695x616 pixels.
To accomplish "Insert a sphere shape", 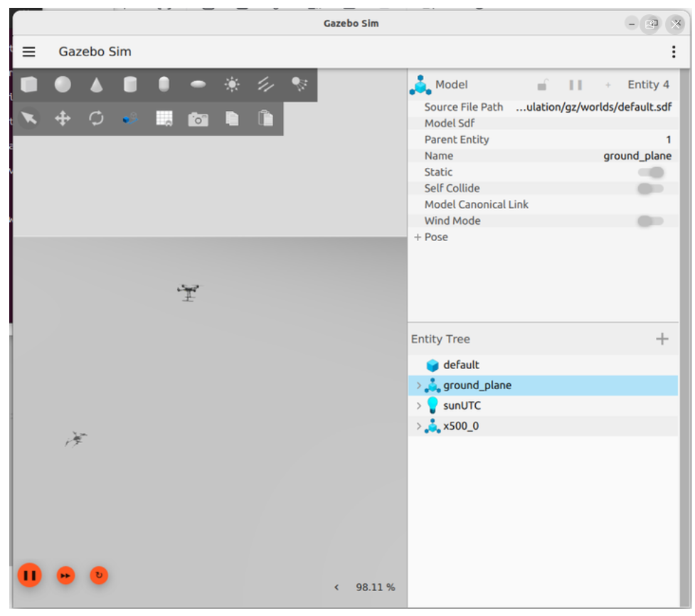I will click(x=63, y=84).
